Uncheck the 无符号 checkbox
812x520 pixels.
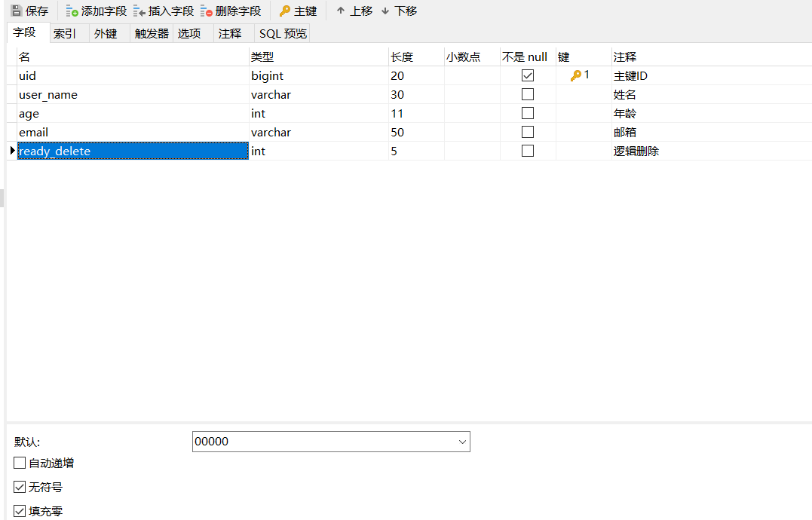click(x=20, y=487)
